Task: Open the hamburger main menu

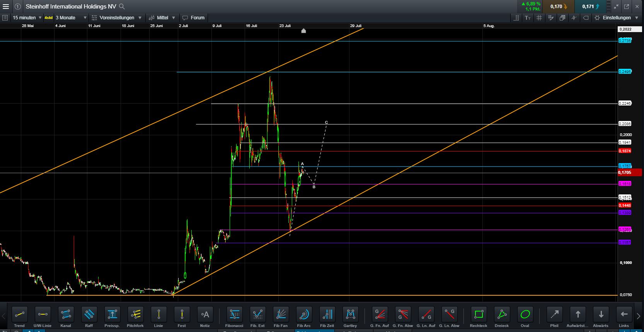Action: coord(5,7)
